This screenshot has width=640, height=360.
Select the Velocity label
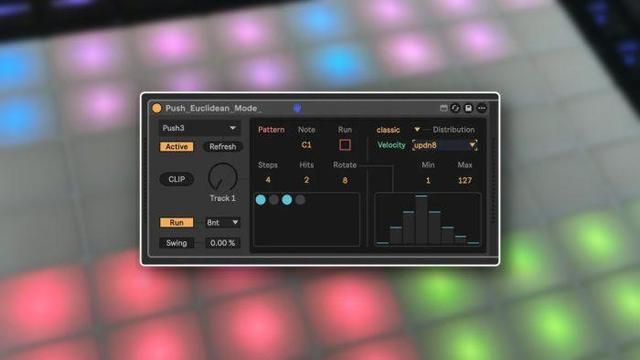point(391,145)
